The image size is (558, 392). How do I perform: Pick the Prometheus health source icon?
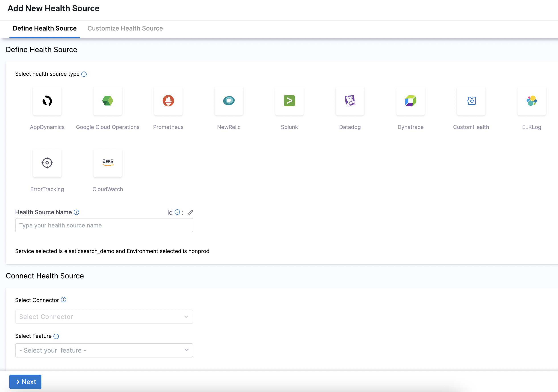tap(168, 101)
